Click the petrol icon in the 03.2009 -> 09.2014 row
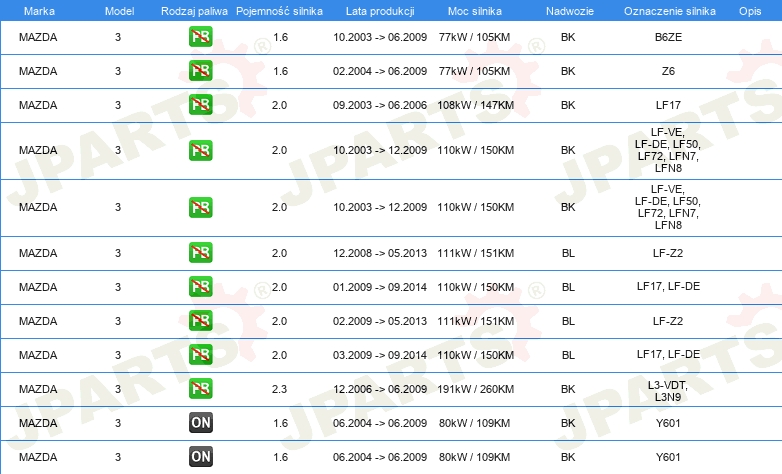 (200, 355)
